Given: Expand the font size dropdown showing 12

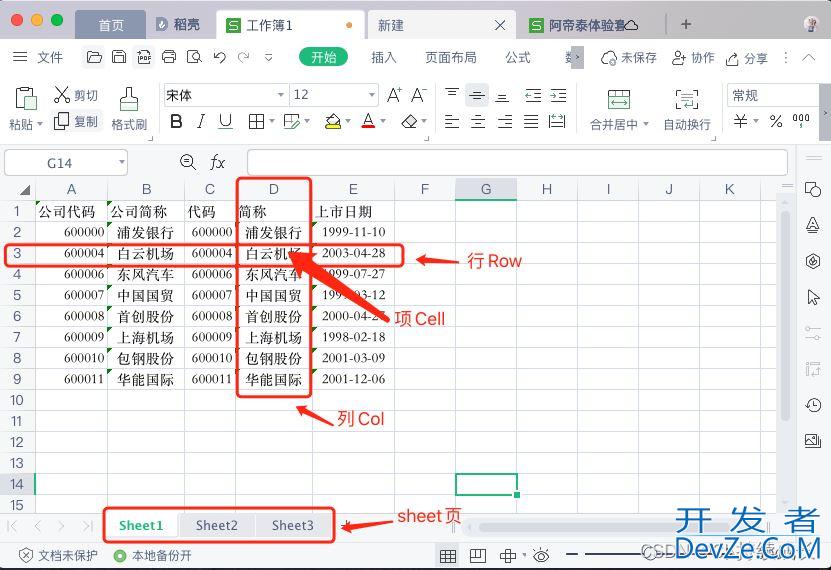Looking at the screenshot, I should [x=371, y=95].
